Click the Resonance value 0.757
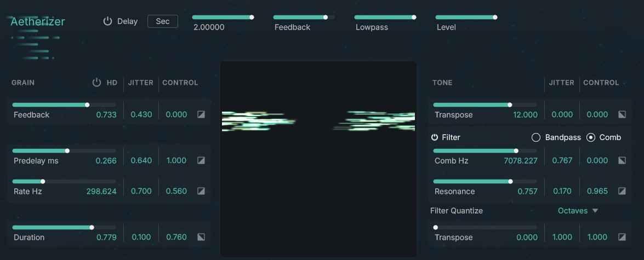The height and width of the screenshot is (260, 644). coord(527,192)
